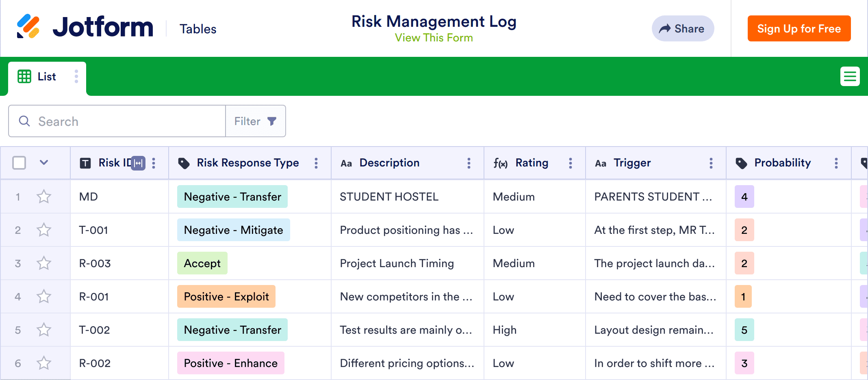Star the MD risk row
Image resolution: width=868 pixels, height=380 pixels.
click(x=44, y=197)
